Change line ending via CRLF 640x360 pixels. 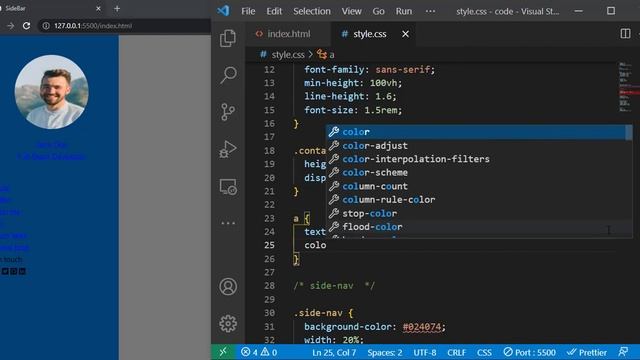[456, 352]
